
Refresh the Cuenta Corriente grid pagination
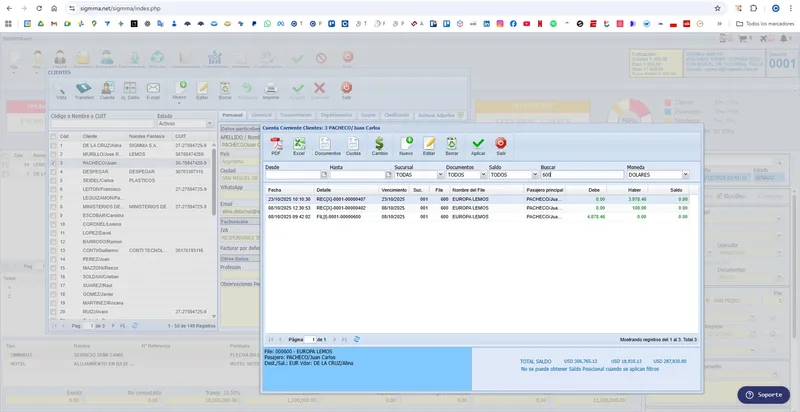click(357, 339)
